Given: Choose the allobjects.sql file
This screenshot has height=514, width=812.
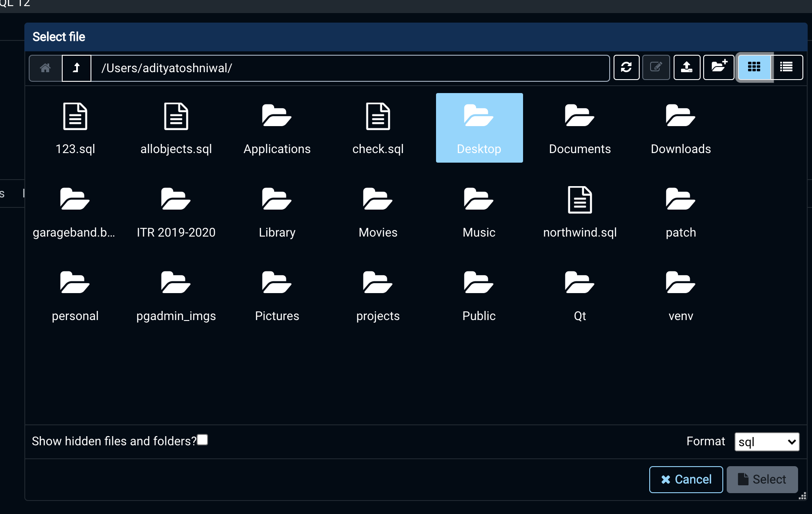Looking at the screenshot, I should 176,129.
